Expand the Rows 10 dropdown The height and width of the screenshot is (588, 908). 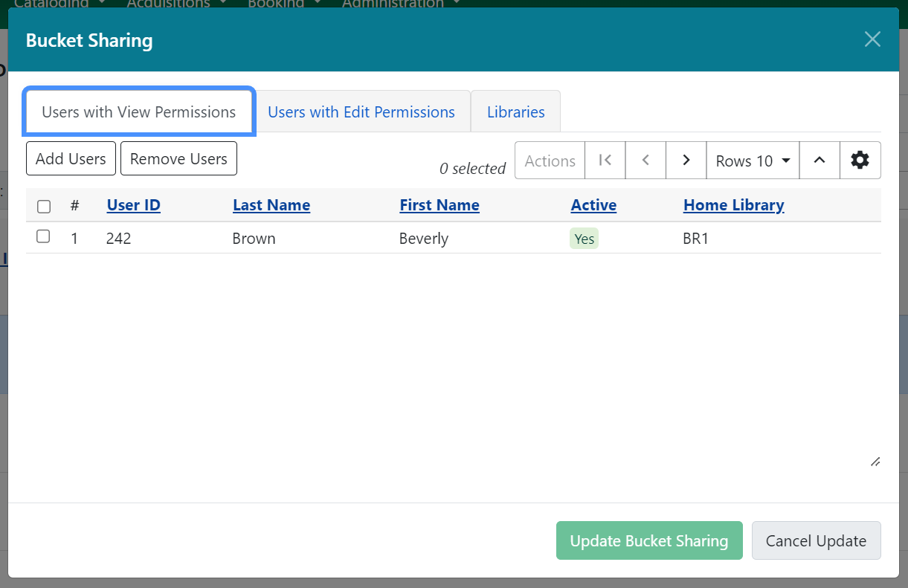click(753, 161)
